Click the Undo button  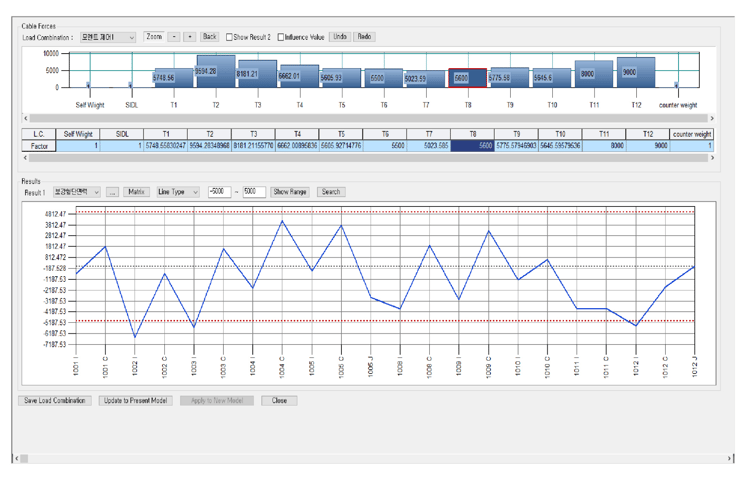[x=340, y=37]
